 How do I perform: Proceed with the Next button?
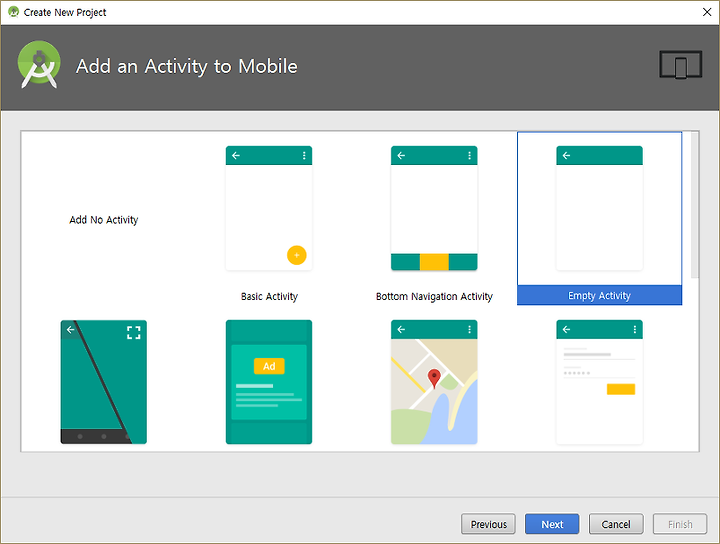[x=552, y=524]
